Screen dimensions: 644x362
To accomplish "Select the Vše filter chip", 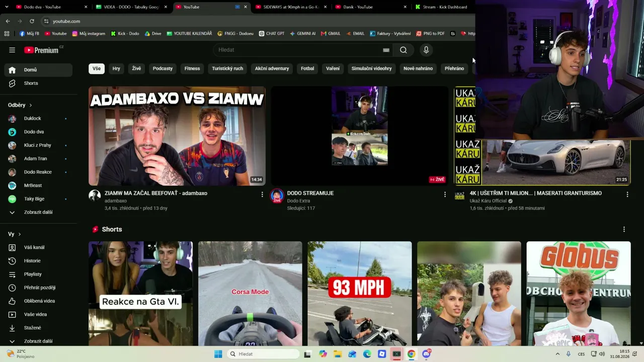I will tap(97, 68).
